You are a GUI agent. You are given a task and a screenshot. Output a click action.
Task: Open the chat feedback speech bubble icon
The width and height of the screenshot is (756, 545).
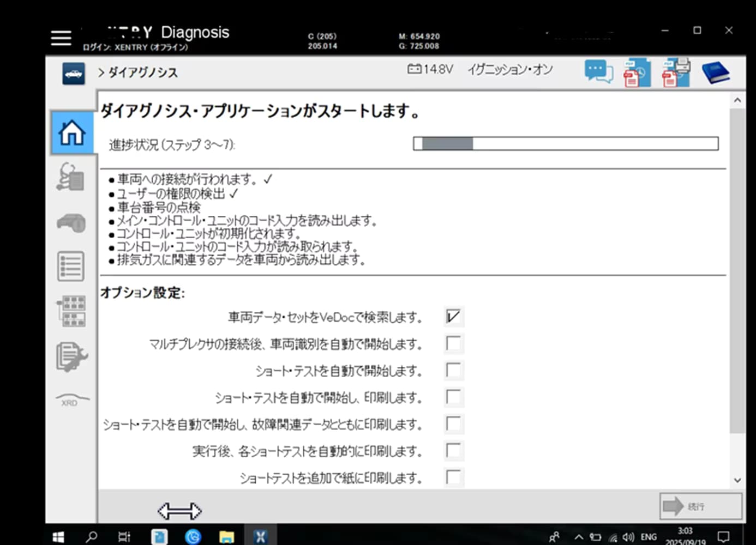click(x=598, y=72)
